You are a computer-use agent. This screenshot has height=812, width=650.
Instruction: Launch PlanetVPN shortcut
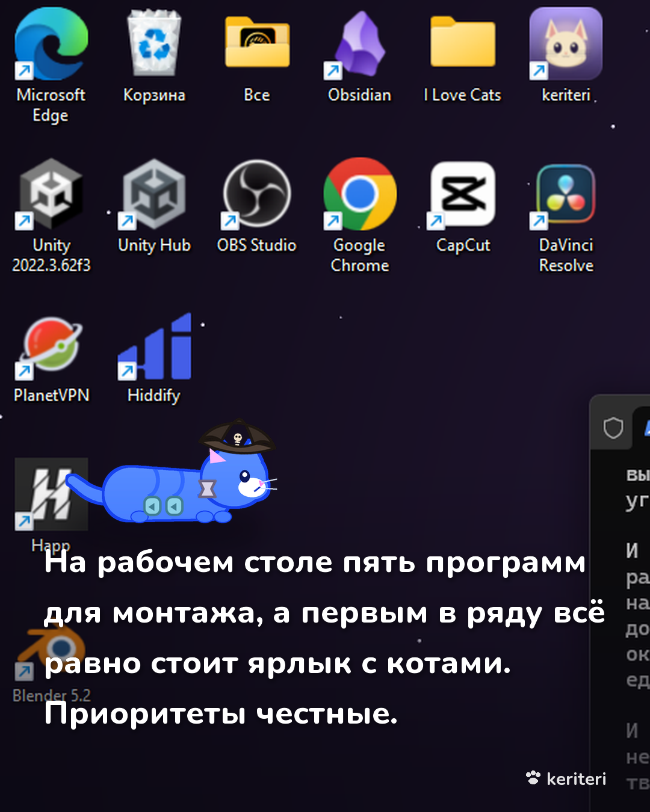51,346
